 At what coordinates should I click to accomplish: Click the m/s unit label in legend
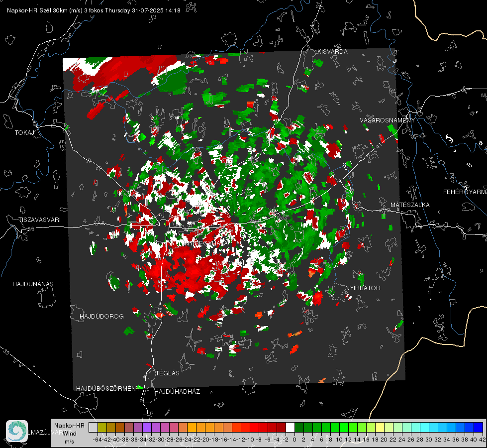click(x=69, y=442)
